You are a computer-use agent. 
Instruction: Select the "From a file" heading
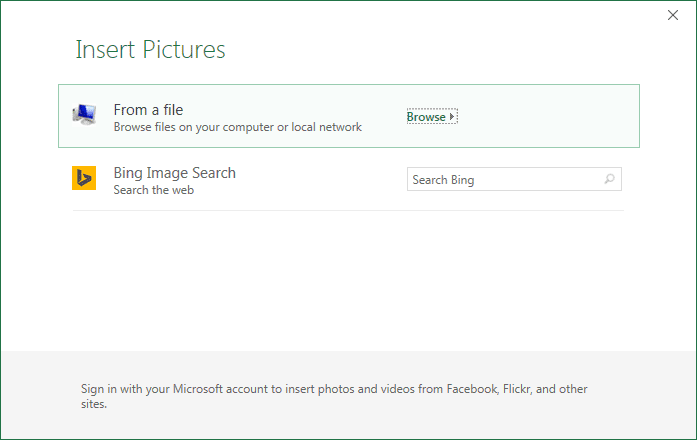click(148, 110)
